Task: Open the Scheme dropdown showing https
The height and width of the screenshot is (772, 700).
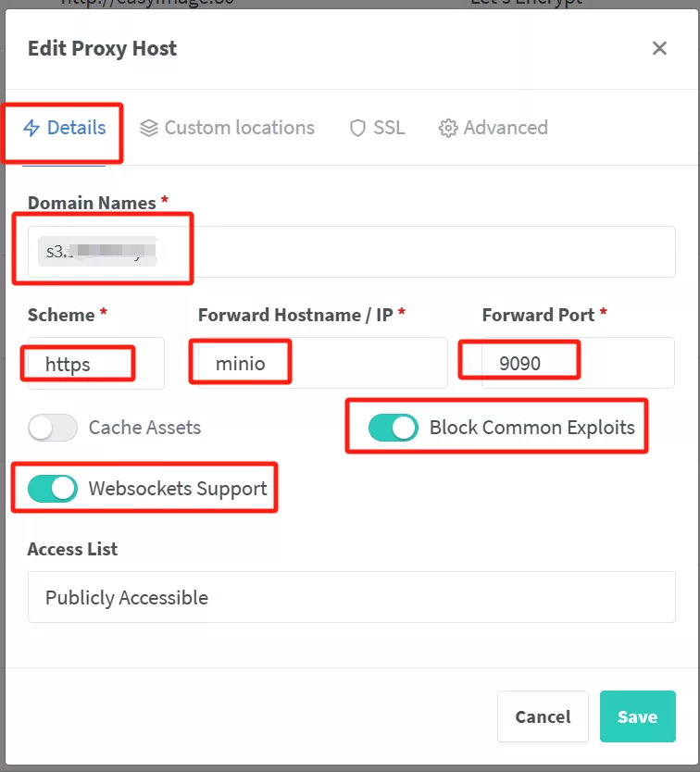Action: [95, 364]
